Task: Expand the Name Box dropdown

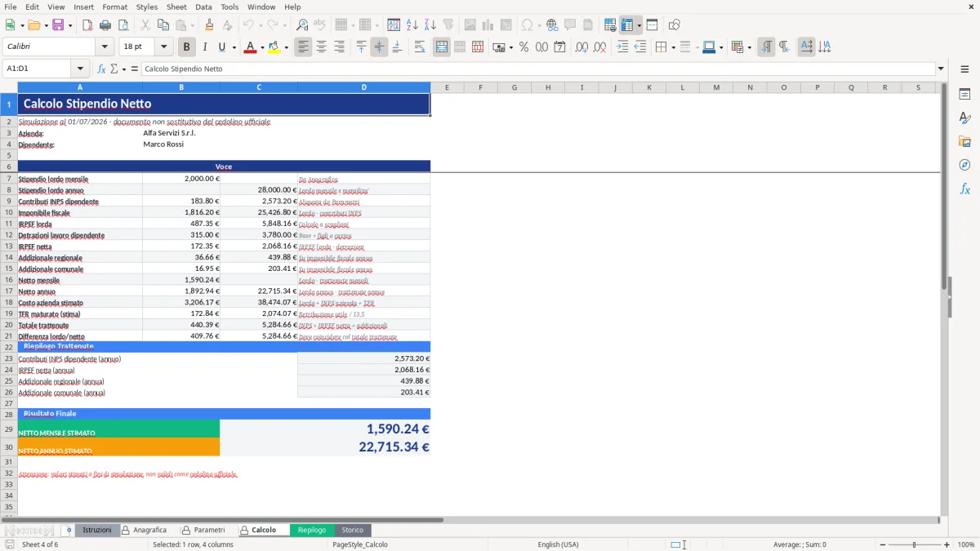Action: [x=80, y=69]
